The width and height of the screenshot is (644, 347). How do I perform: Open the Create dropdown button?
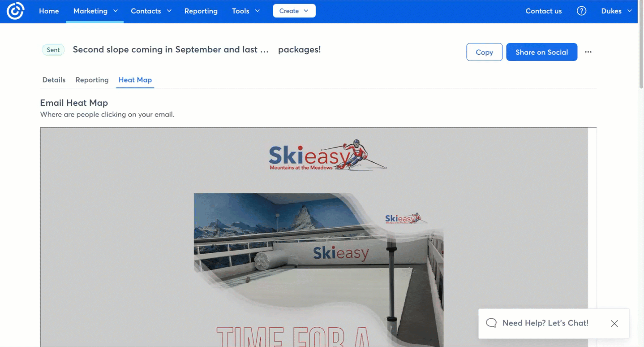tap(294, 11)
